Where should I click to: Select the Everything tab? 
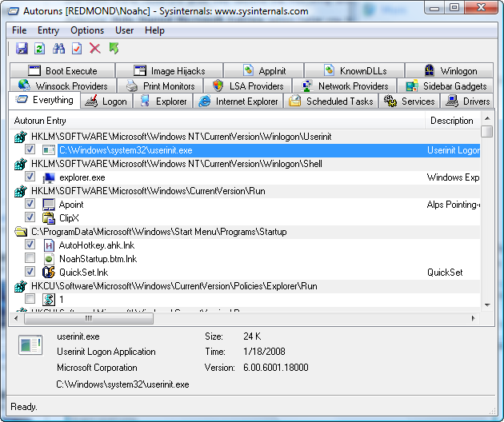click(x=44, y=100)
